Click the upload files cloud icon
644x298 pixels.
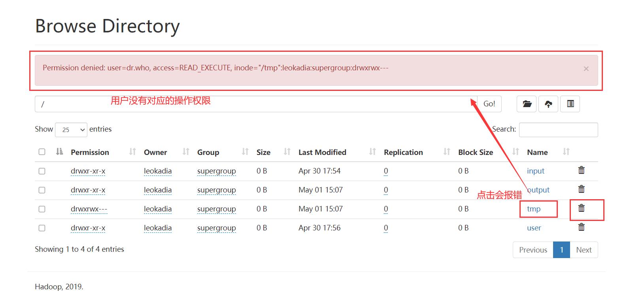pos(548,104)
